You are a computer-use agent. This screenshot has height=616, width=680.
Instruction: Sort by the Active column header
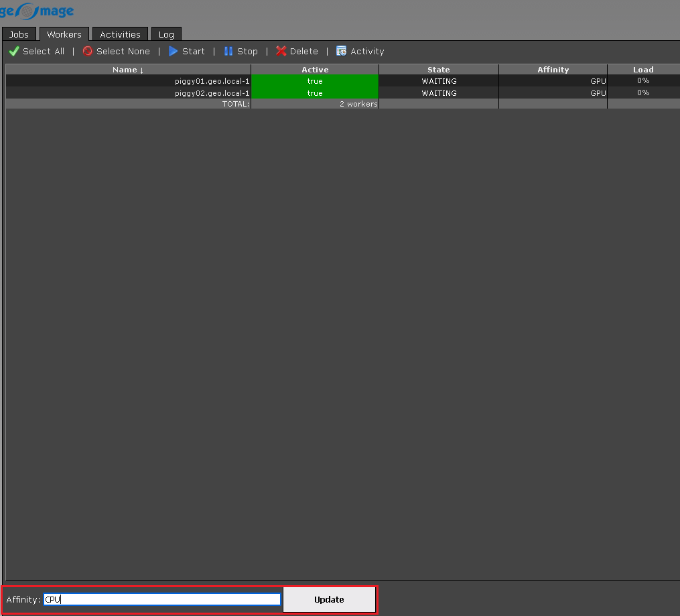315,70
